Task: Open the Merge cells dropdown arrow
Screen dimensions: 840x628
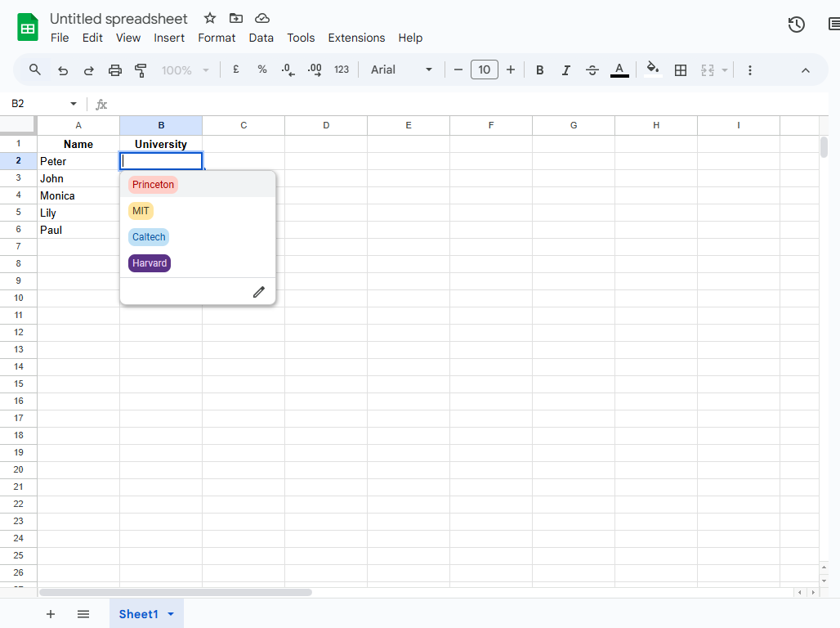Action: coord(724,70)
